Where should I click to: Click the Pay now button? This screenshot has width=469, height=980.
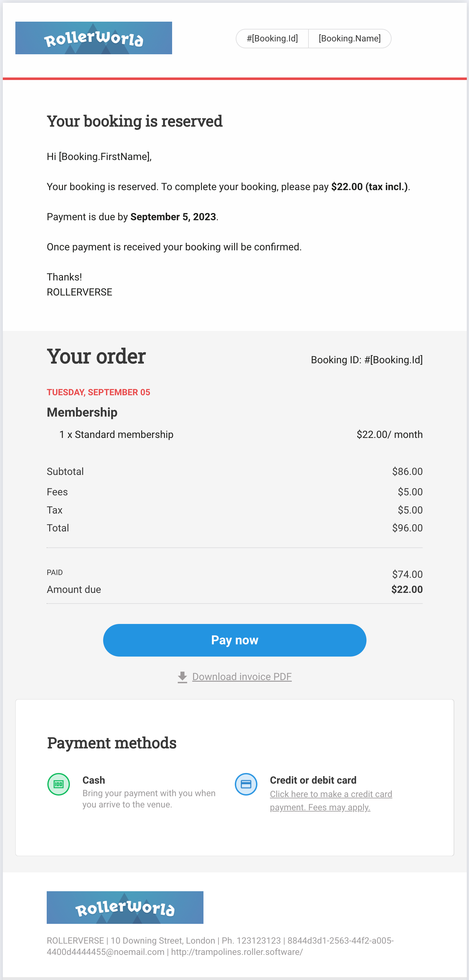(x=234, y=640)
